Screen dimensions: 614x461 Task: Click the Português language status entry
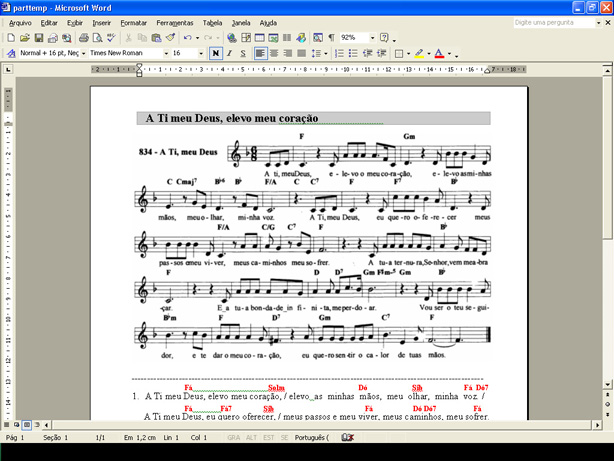(312, 437)
